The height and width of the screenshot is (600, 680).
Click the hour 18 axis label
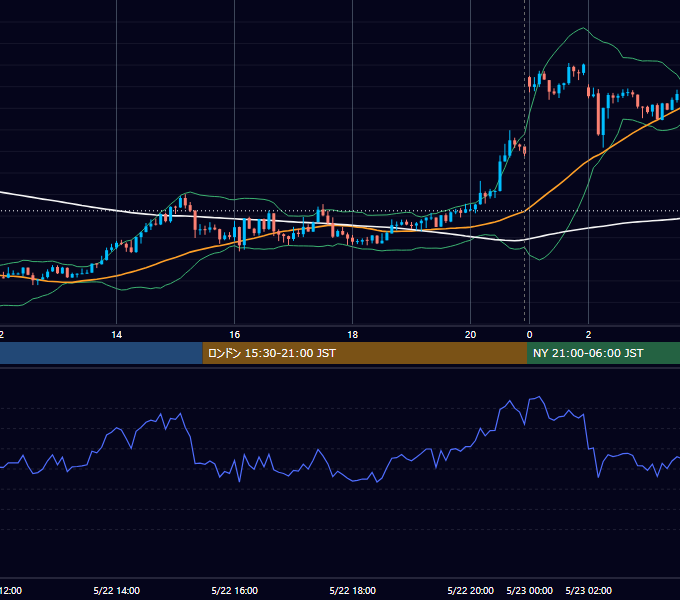click(353, 335)
